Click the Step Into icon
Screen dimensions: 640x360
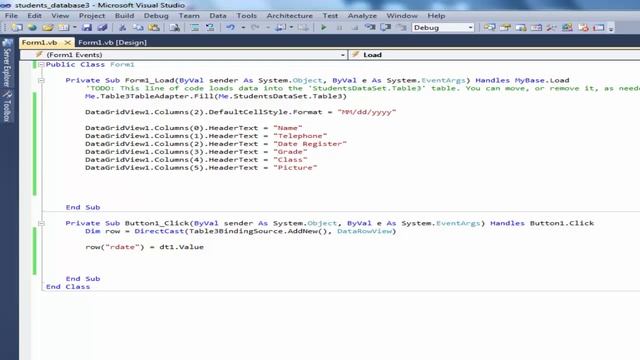click(370, 27)
